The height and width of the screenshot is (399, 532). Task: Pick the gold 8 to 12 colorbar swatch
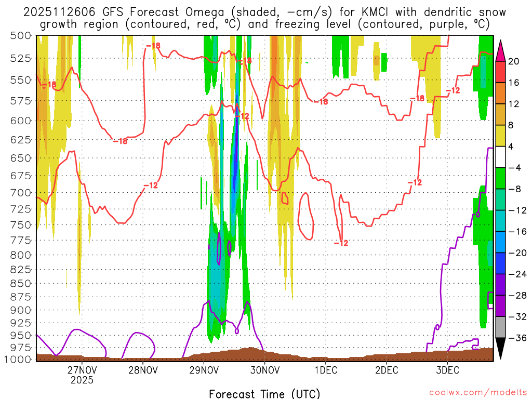[500, 114]
